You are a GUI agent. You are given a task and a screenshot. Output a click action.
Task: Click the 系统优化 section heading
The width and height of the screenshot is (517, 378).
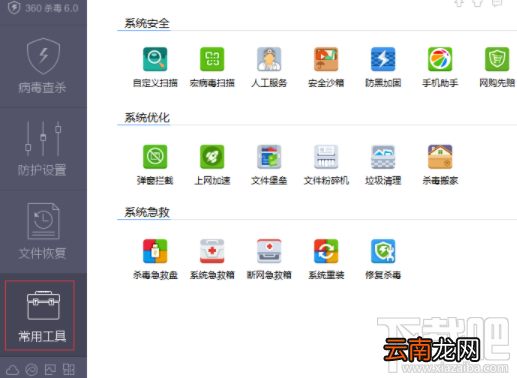click(147, 118)
